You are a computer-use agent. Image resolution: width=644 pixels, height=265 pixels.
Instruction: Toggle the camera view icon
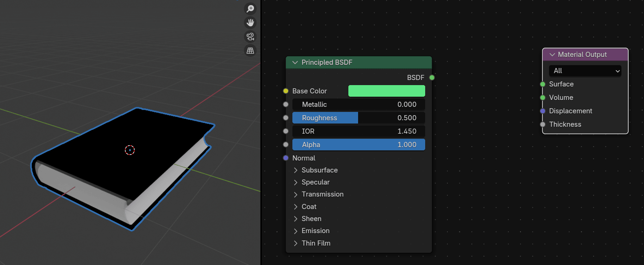pos(250,37)
